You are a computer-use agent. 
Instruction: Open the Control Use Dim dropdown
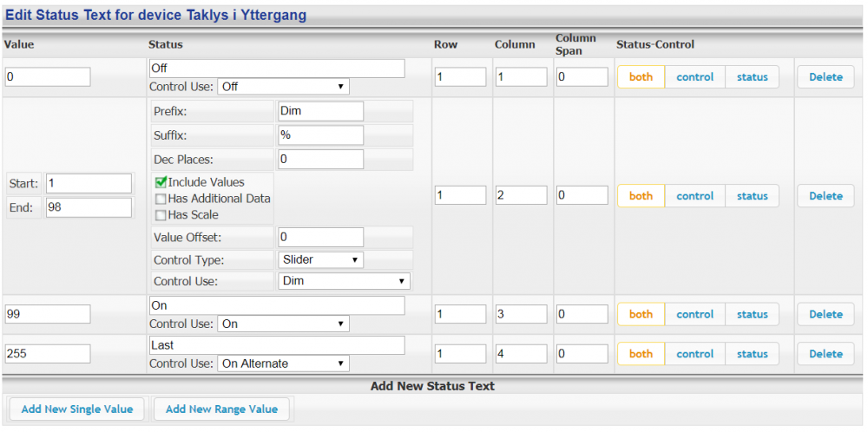(x=343, y=281)
